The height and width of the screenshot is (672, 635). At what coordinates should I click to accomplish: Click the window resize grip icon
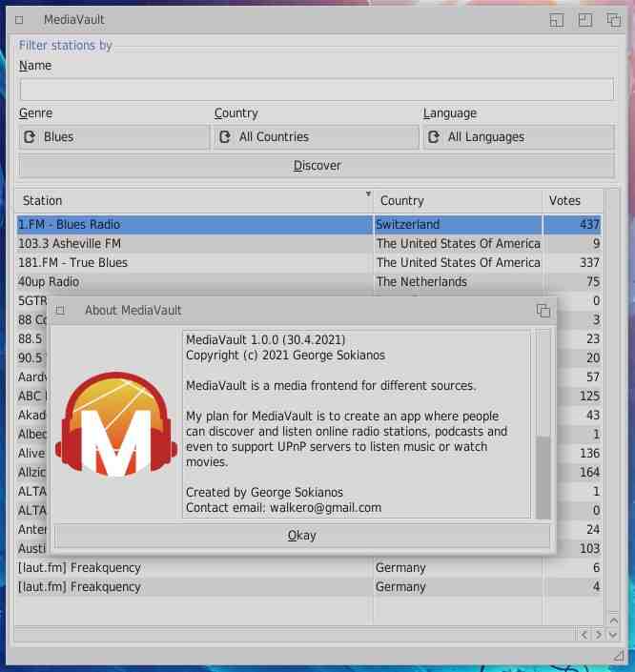pyautogui.click(x=618, y=655)
